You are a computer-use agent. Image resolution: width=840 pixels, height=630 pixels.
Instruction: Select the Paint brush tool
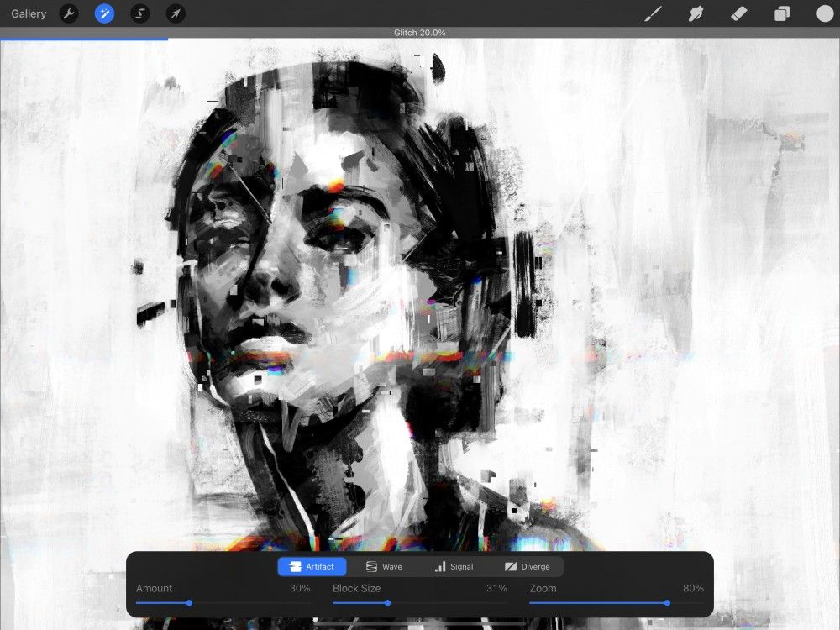654,13
